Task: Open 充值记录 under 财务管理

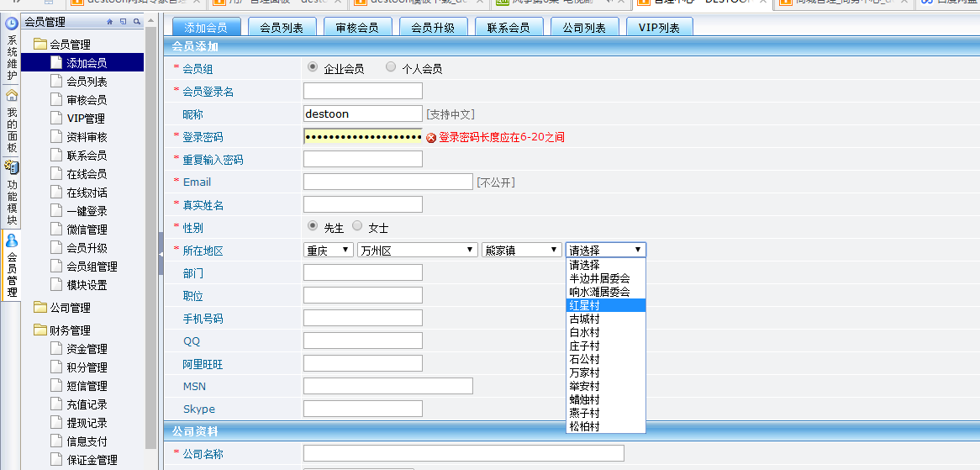Action: 87,404
